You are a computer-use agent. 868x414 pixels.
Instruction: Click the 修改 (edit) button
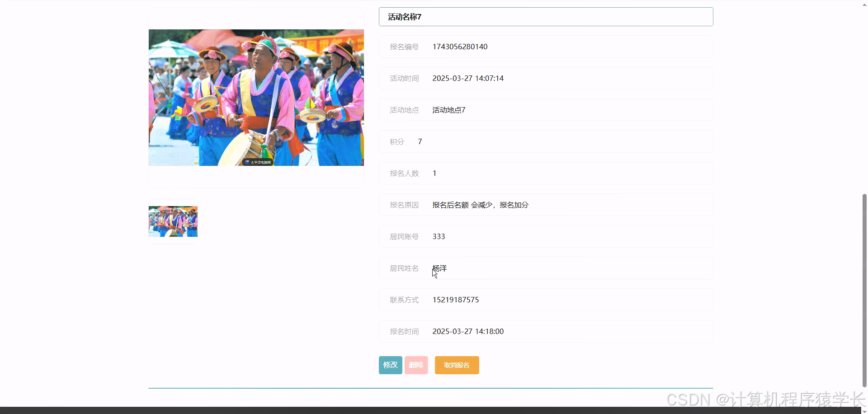390,365
